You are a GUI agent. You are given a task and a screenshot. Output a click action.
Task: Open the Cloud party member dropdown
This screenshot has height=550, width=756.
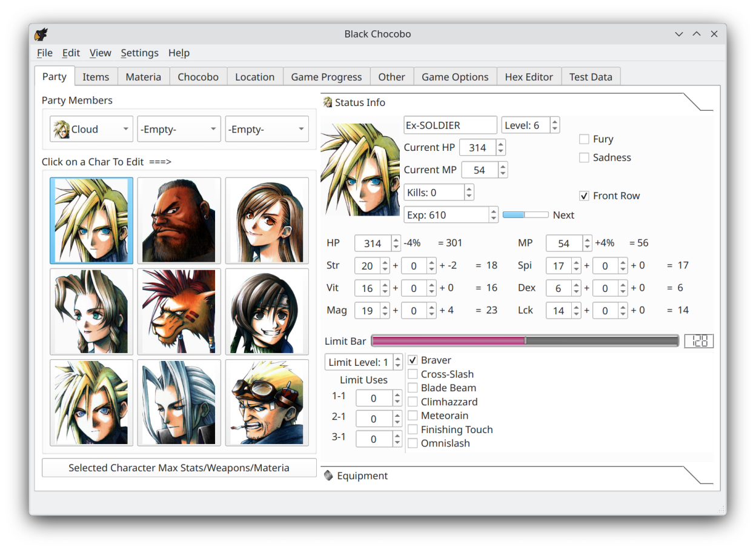coord(91,129)
